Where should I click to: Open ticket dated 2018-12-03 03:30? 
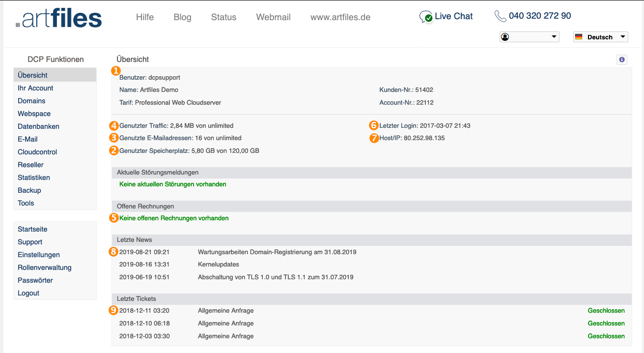point(144,336)
